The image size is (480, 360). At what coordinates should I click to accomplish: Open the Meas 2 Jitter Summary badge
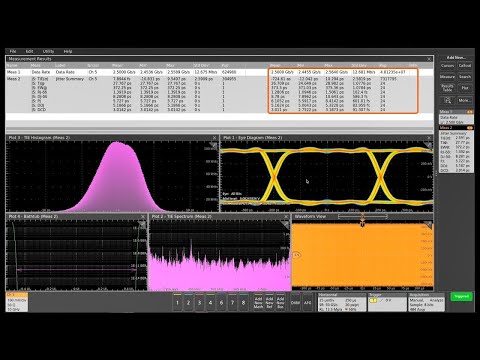[456, 149]
